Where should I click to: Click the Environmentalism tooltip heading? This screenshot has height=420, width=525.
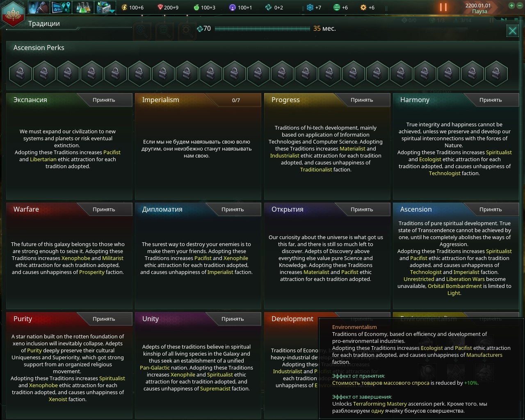354,327
